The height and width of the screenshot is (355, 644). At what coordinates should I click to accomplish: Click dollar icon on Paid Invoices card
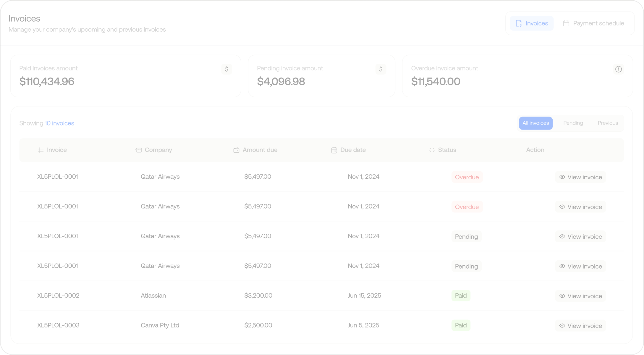click(226, 69)
